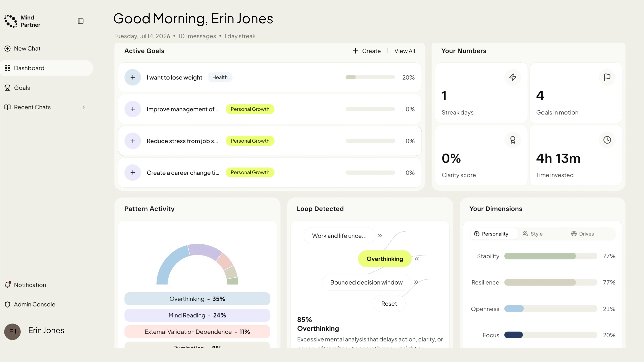This screenshot has width=644, height=362.
Task: Expand Recent Chats chevron
Action: pos(84,107)
